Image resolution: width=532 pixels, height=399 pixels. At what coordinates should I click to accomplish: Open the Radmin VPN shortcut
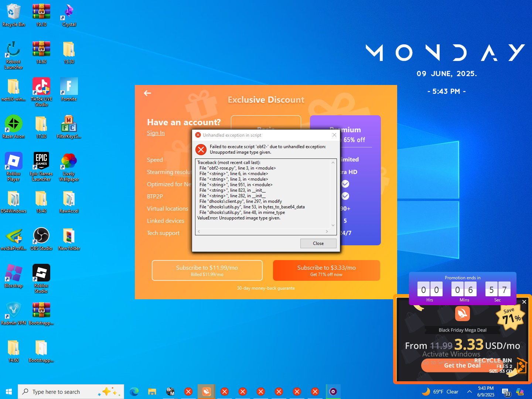click(14, 314)
